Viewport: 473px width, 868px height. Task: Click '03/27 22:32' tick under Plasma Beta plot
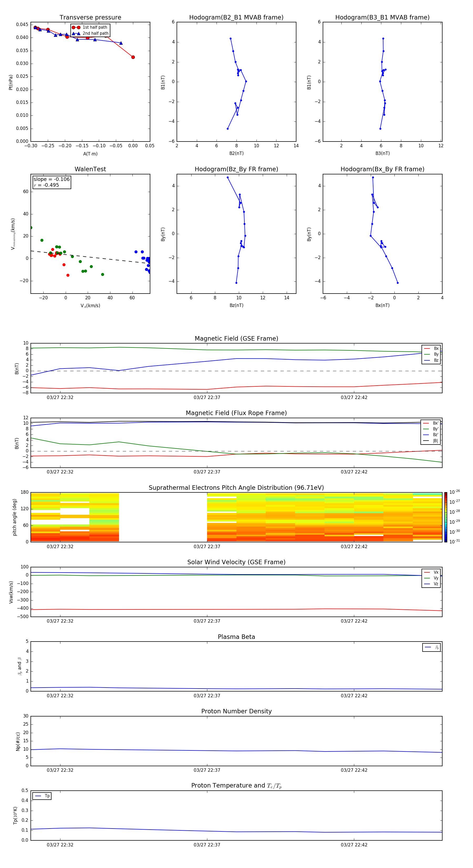click(60, 695)
